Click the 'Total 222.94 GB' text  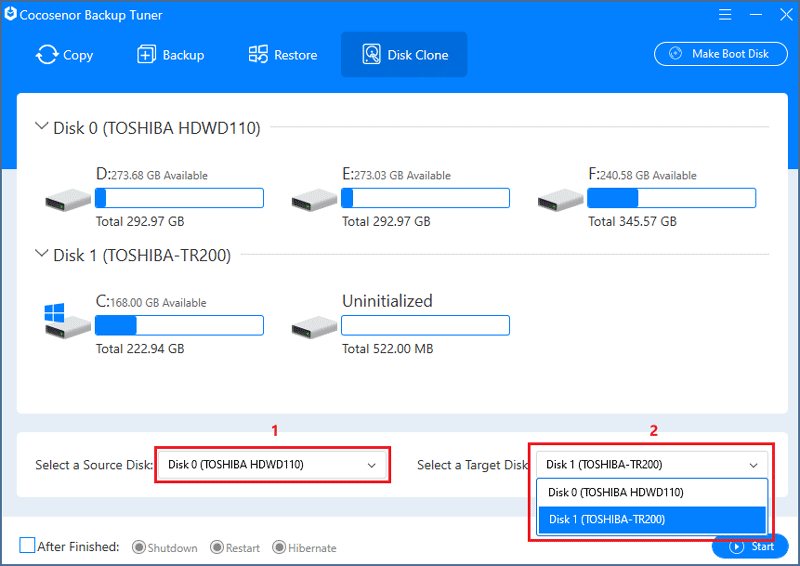tap(140, 349)
